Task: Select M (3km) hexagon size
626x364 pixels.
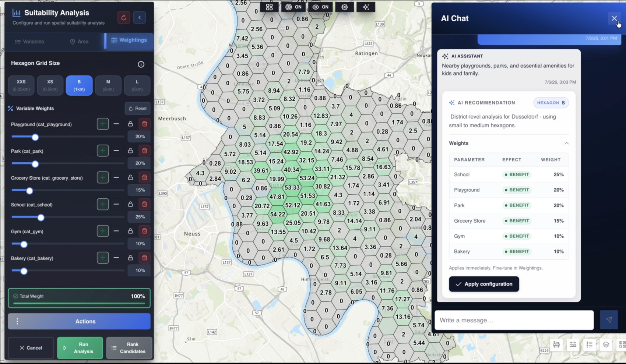Action: [x=108, y=85]
